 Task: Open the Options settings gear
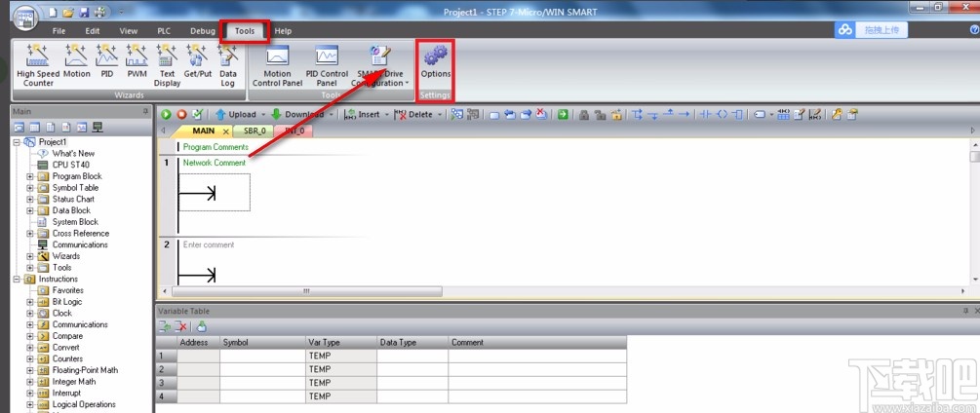click(436, 61)
